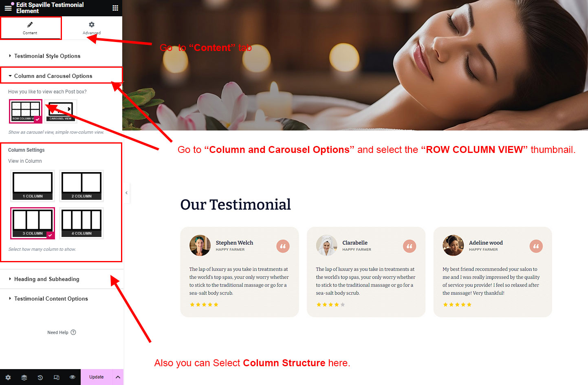Select the Carousel View option
The width and height of the screenshot is (588, 385).
point(61,111)
